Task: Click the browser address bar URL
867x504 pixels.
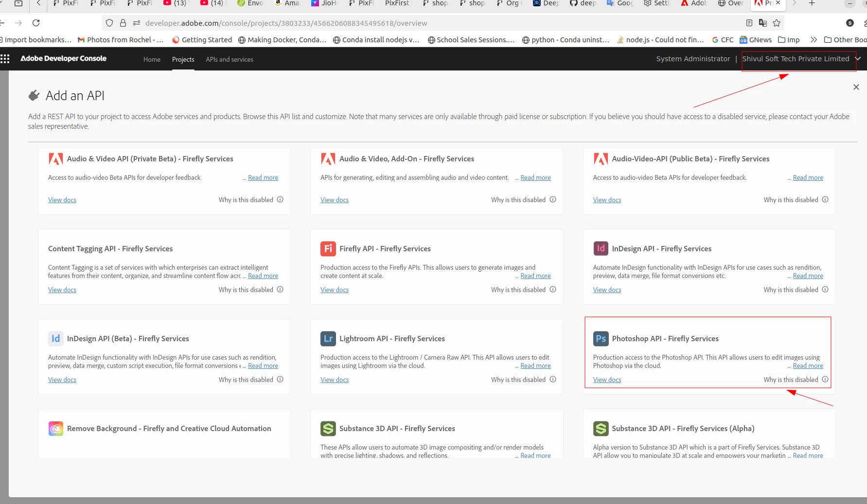Action: [x=286, y=23]
